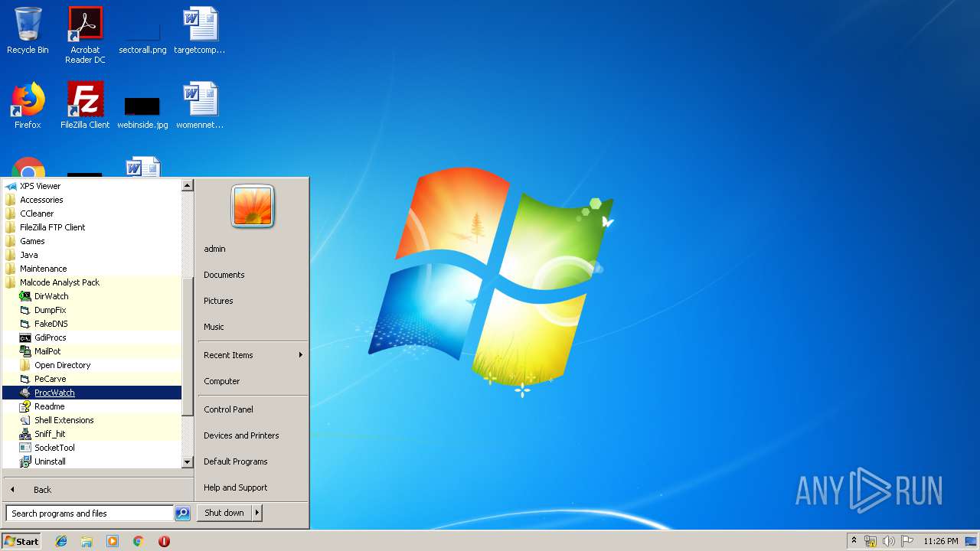Open the Recent Items submenu
This screenshot has width=980, height=551.
click(x=253, y=355)
